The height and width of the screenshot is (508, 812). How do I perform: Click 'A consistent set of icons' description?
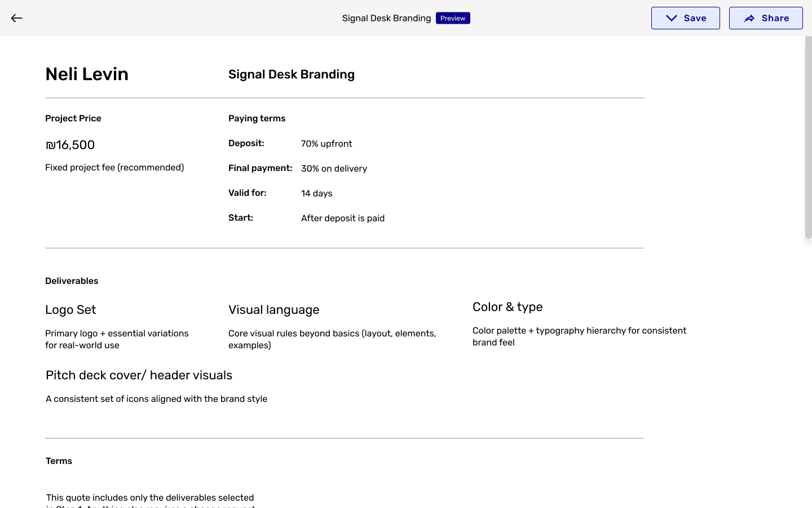point(156,399)
